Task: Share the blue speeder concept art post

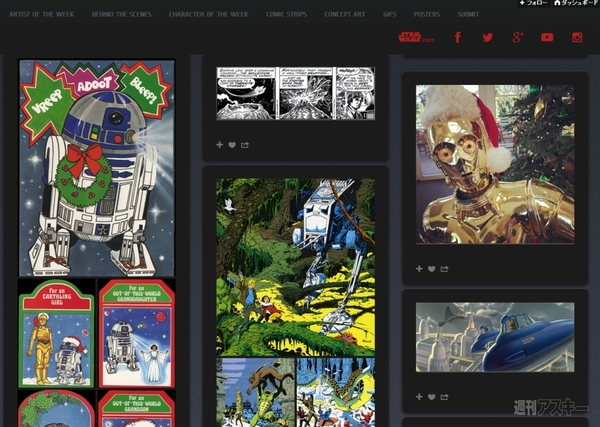Action: (444, 397)
